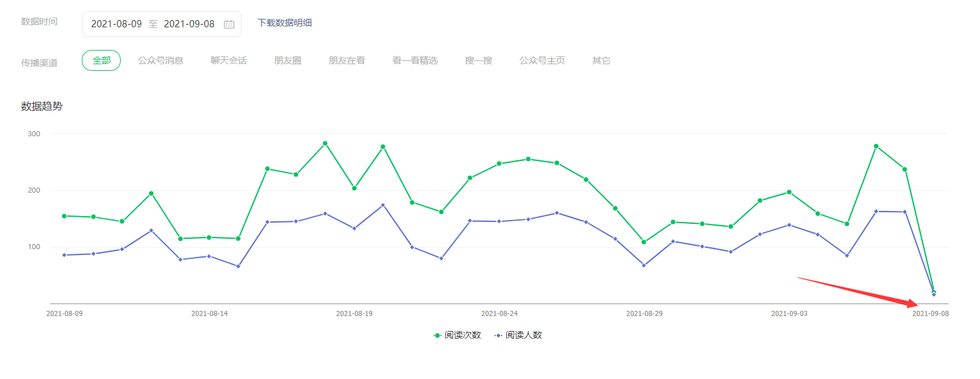The width and height of the screenshot is (980, 379).
Task: Click x-axis label 2021-08-29
Action: [x=644, y=313]
